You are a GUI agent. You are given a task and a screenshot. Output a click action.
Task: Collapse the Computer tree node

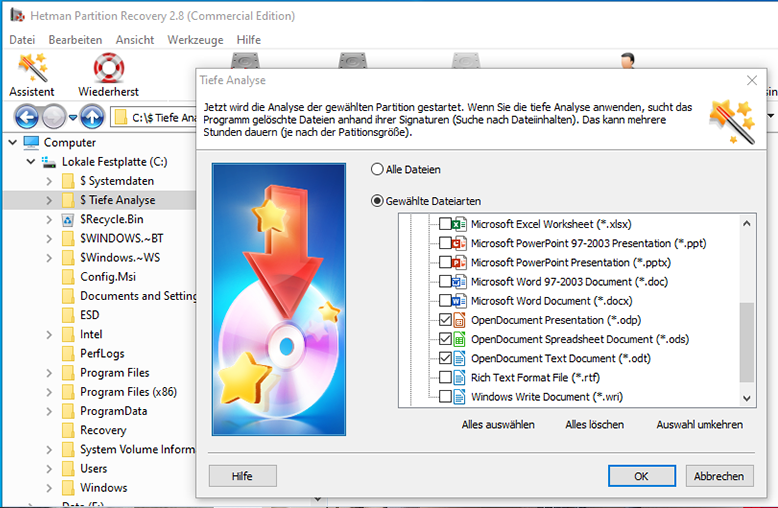[x=13, y=142]
